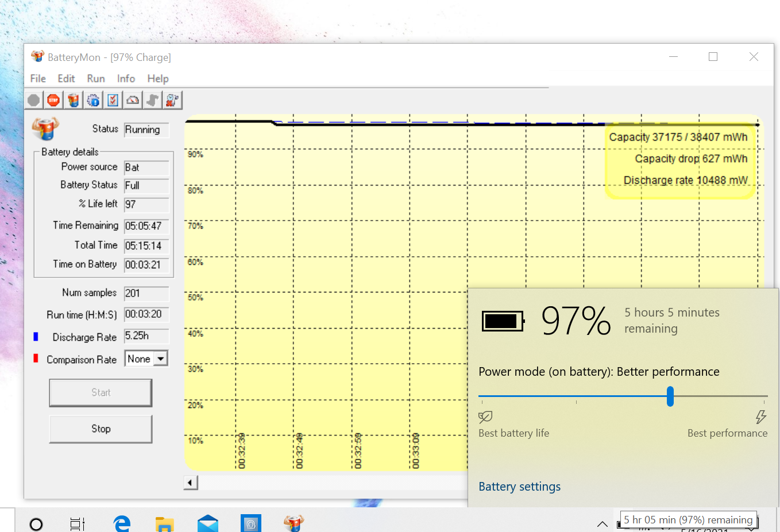Screen dimensions: 780x532
Task: Open the Comparison Rate dropdown
Action: [161, 358]
